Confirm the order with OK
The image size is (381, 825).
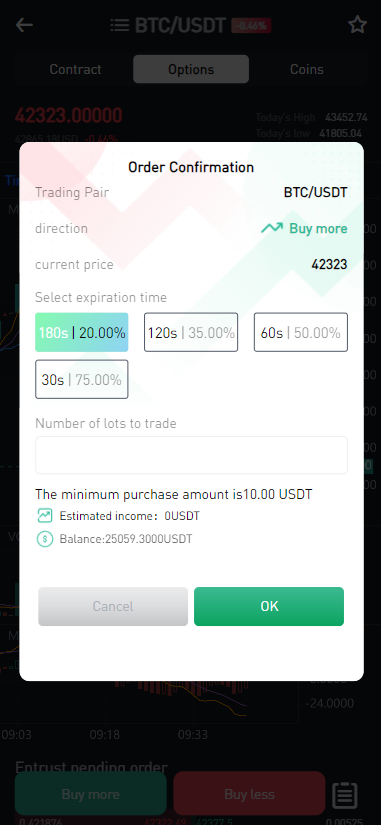click(269, 606)
